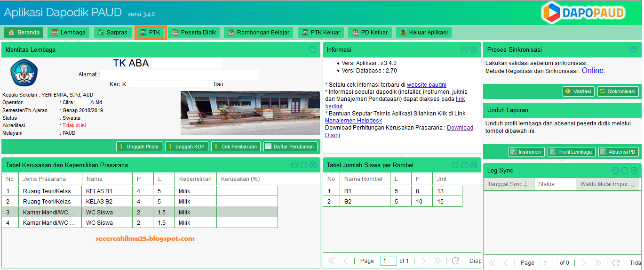This screenshot has height=270, width=644.
Task: Close the Tabel Kerusakan dan Kepemilikan Prasarana panel
Action: pos(313,165)
